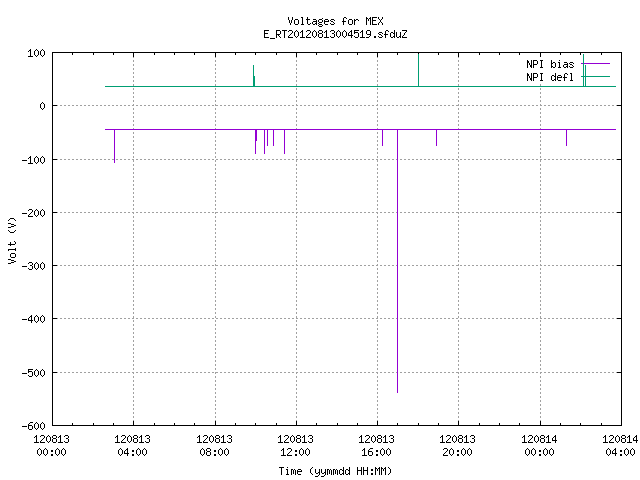Viewport: 640px width, 480px height.
Task: Click the 'Time (yymmdd HH:MM)' x-axis label
Action: pos(335,471)
